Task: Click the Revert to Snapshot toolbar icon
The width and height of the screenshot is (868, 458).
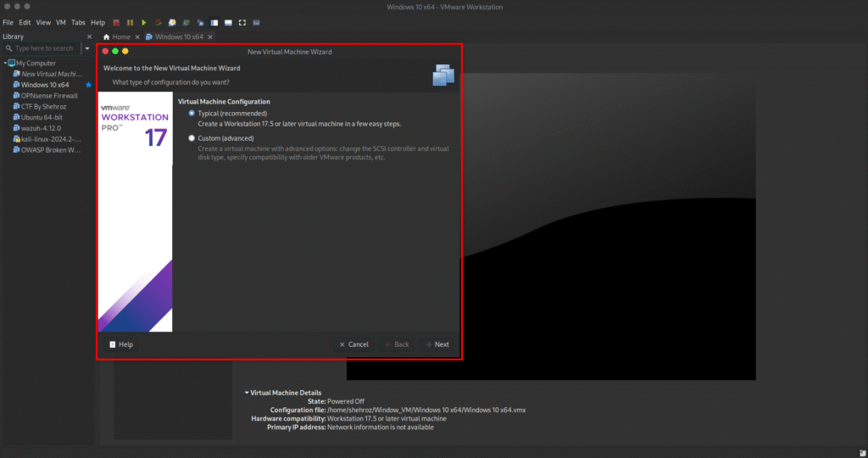Action: point(186,23)
